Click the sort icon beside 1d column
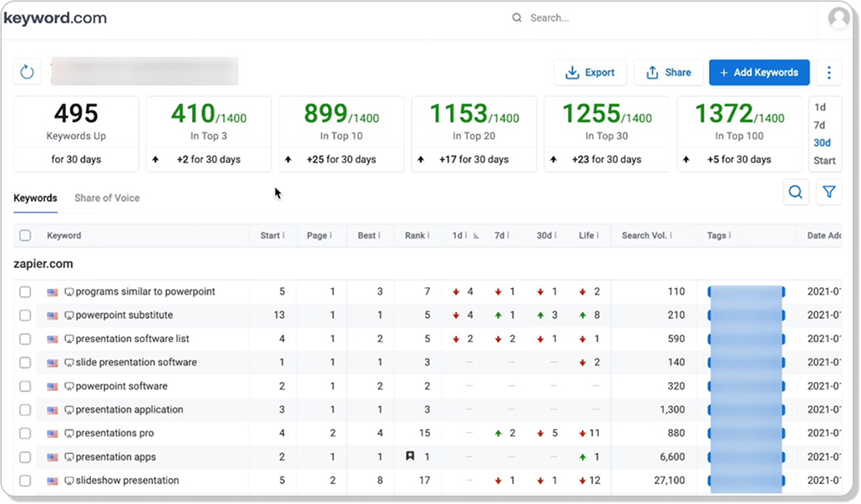 click(476, 236)
